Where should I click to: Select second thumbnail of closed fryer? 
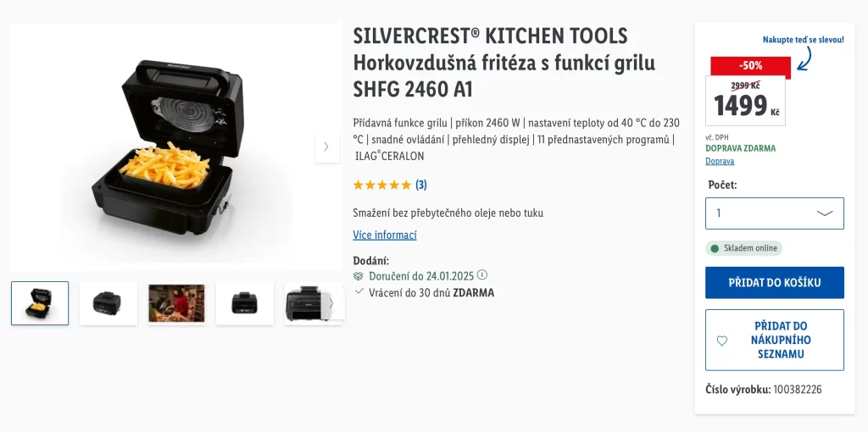coord(108,303)
